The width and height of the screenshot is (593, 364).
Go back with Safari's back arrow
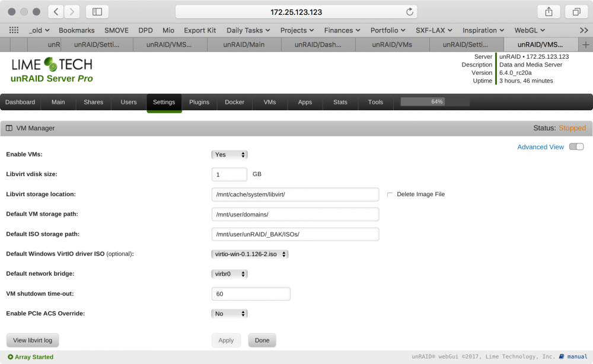56,12
